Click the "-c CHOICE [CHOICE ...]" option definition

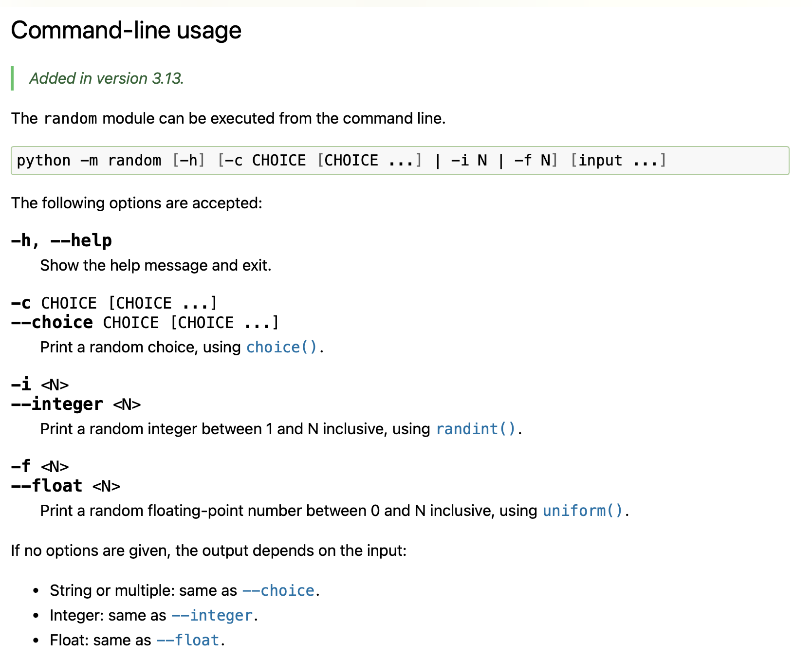click(114, 303)
